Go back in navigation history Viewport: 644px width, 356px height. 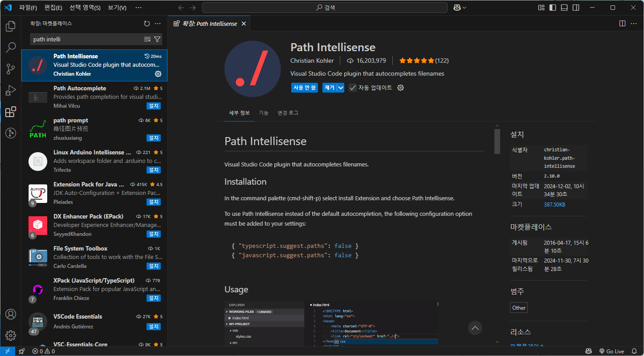coord(181,8)
